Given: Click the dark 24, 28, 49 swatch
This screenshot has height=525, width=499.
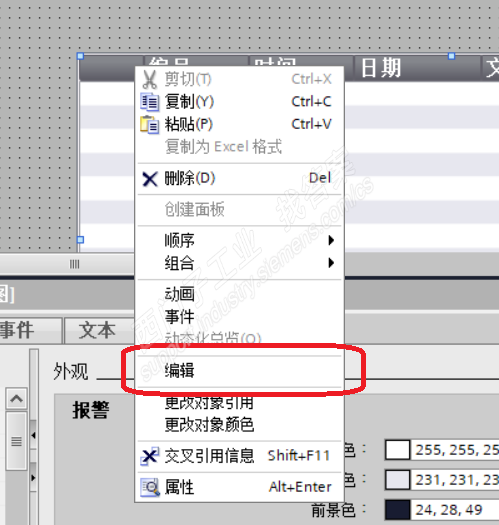Looking at the screenshot, I should [x=397, y=510].
